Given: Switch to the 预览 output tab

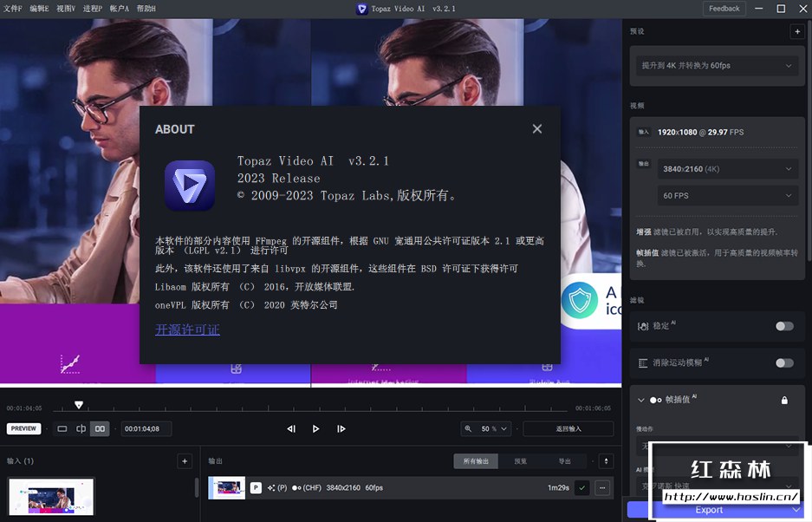Looking at the screenshot, I should pos(520,460).
